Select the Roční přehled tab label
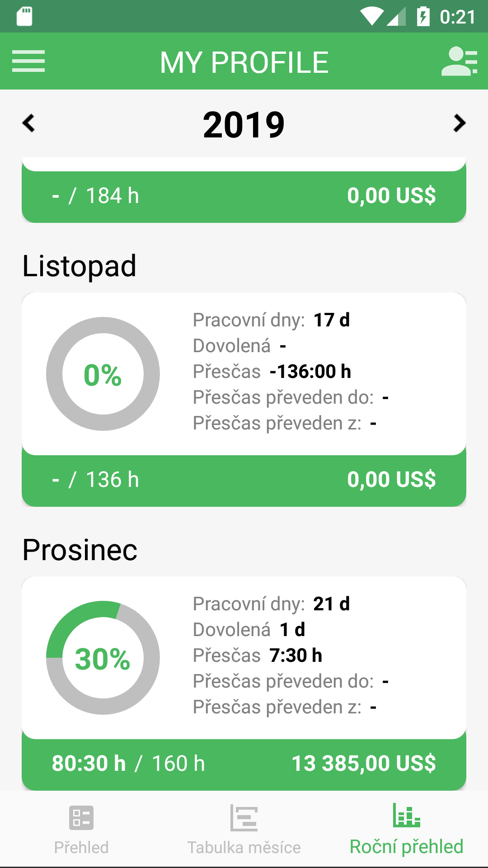Viewport: 488px width, 868px height. coord(407,847)
